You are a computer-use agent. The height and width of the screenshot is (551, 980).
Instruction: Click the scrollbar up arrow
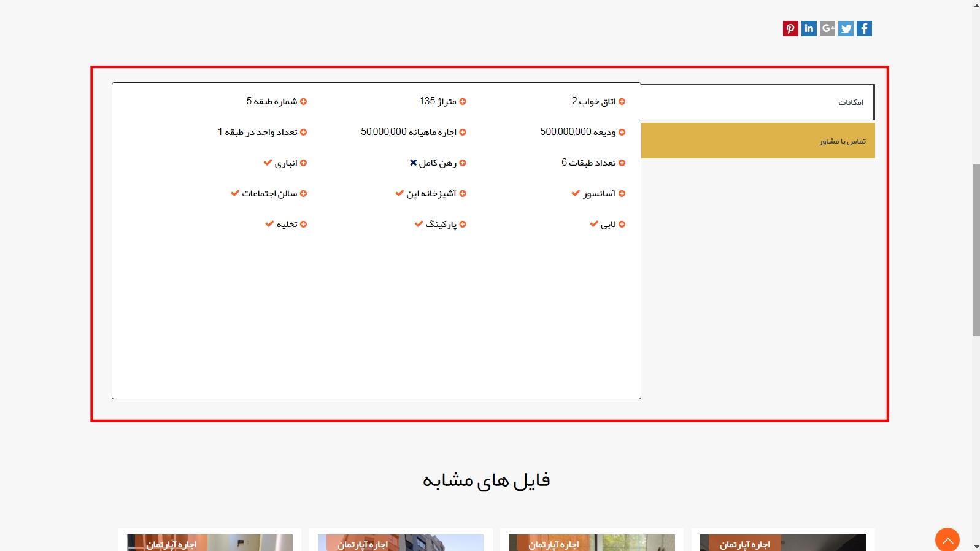976,5
